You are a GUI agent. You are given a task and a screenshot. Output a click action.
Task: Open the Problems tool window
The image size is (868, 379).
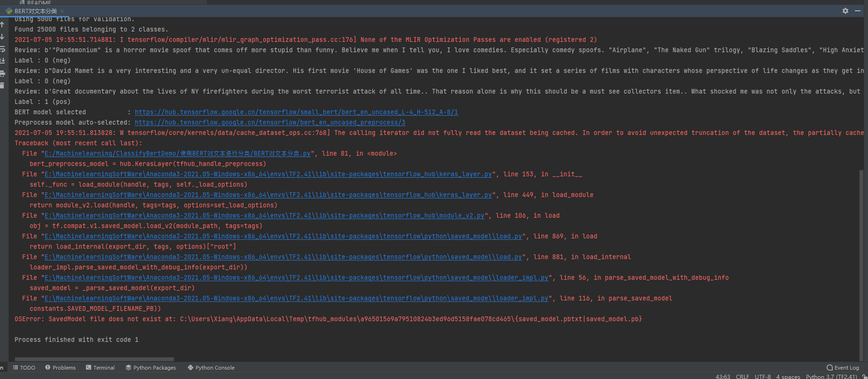[60, 368]
